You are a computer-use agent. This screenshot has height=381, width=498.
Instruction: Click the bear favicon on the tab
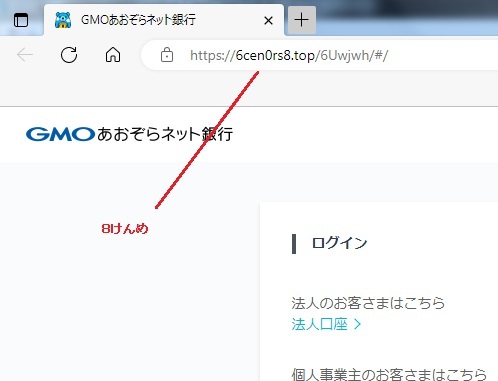[x=63, y=20]
